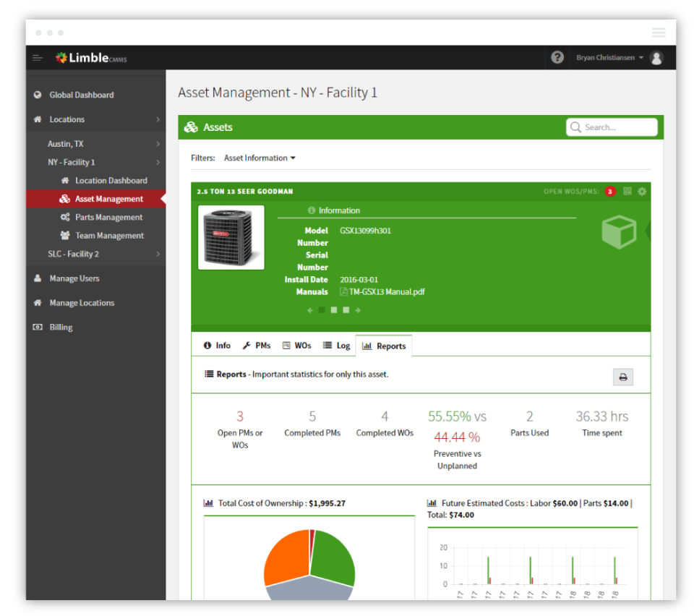
Task: Switch to the PMs tab
Action: (256, 346)
